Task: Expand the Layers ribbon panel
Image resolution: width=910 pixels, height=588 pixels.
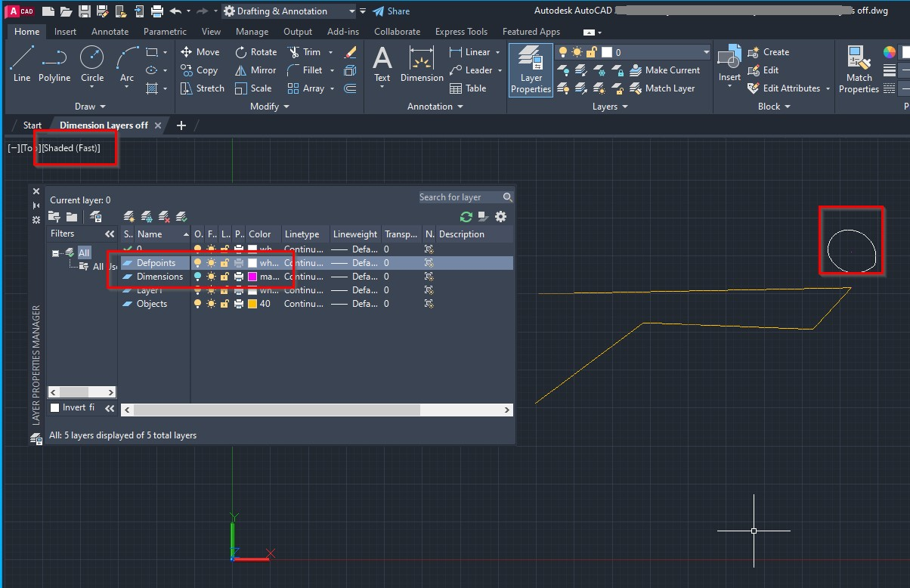Action: (610, 107)
